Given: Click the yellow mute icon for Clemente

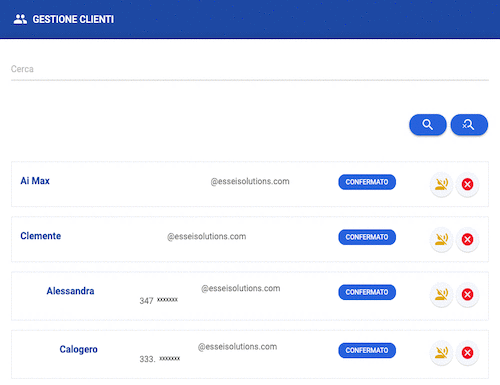Looking at the screenshot, I should tap(441, 239).
